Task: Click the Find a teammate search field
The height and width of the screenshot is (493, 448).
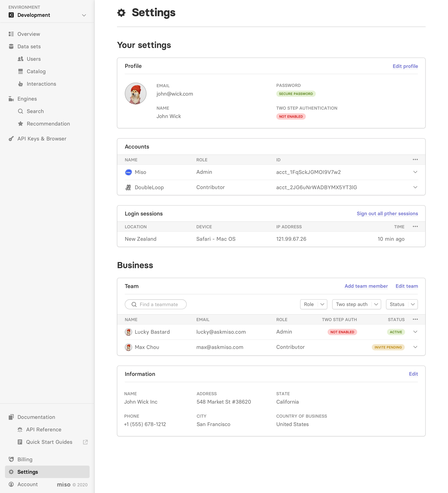Action: pyautogui.click(x=156, y=304)
